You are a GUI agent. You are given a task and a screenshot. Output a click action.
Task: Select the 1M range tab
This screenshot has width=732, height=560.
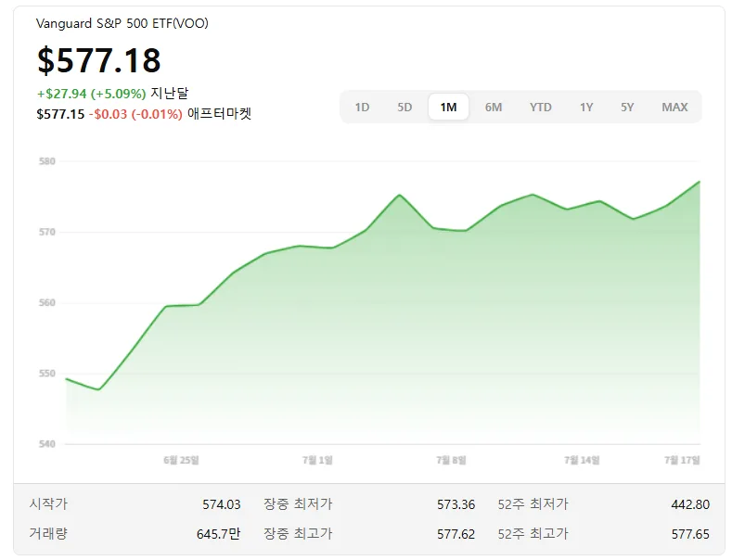448,108
